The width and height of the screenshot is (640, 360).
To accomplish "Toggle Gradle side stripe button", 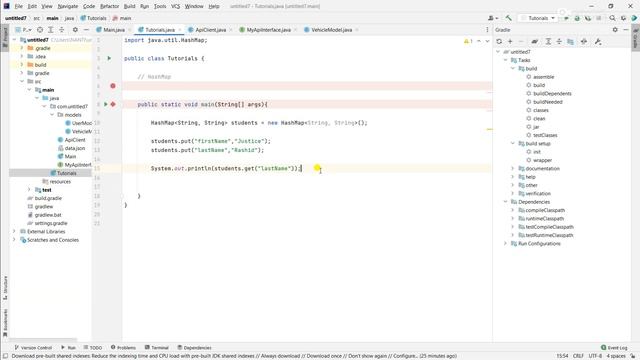I will (x=636, y=38).
